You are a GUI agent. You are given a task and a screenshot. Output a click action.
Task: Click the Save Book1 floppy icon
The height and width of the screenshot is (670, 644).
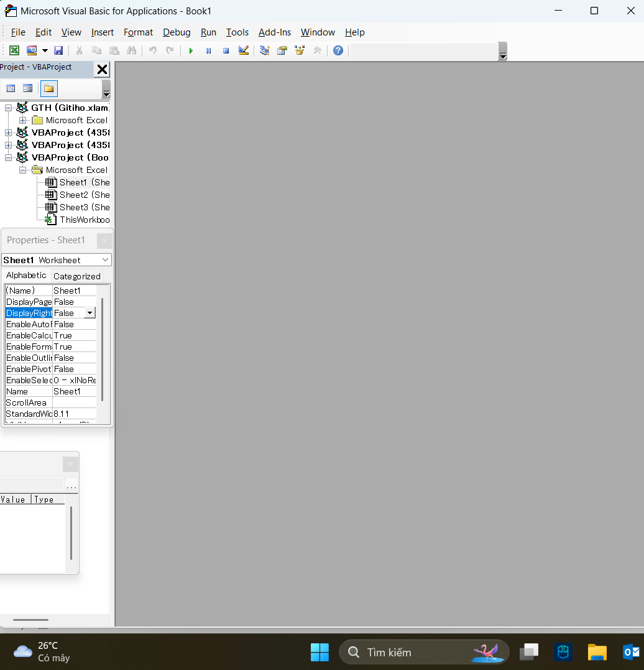click(58, 50)
